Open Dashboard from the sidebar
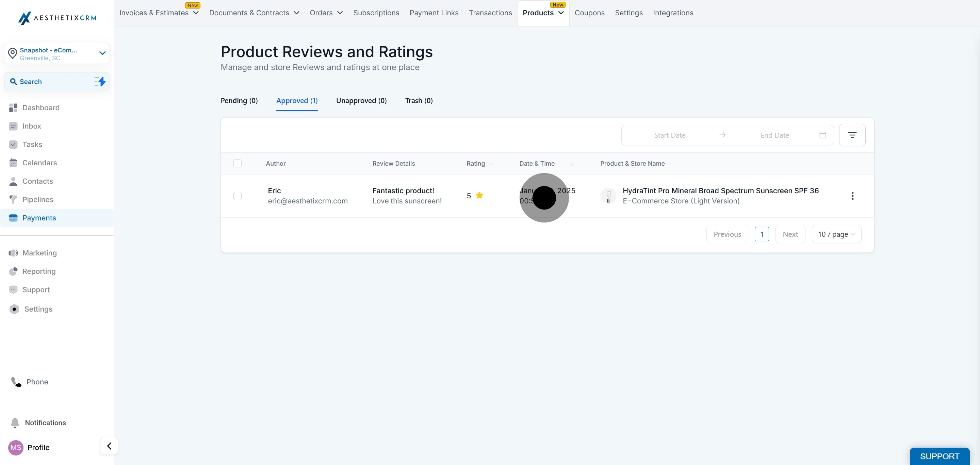The width and height of the screenshot is (980, 465). click(41, 107)
